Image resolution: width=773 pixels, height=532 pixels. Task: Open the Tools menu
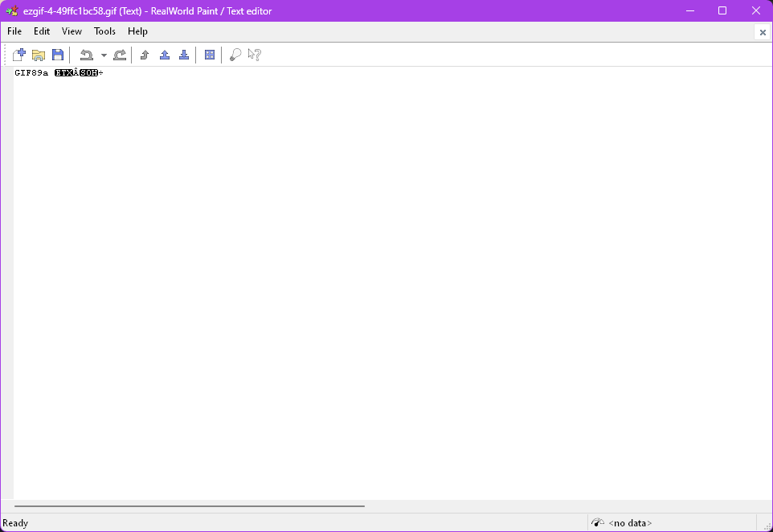(x=104, y=31)
